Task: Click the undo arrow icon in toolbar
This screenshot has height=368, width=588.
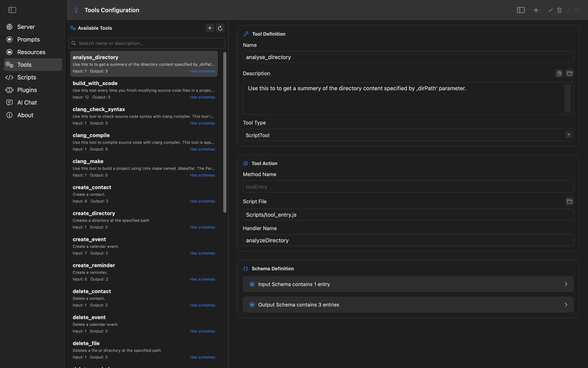Action: point(577,10)
